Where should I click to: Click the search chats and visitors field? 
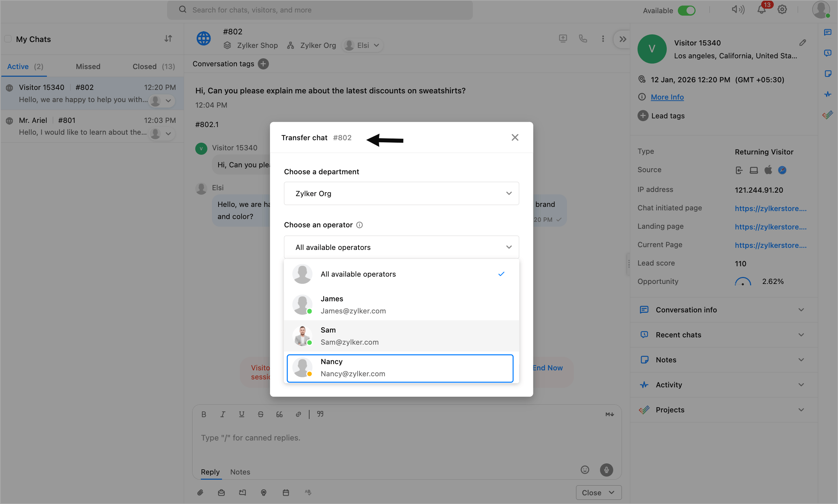(x=320, y=10)
